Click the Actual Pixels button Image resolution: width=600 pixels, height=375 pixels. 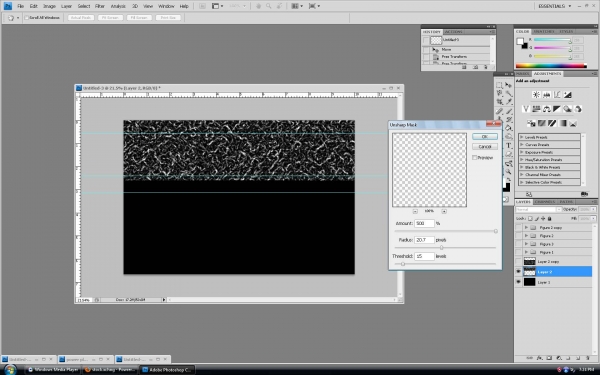pyautogui.click(x=81, y=18)
